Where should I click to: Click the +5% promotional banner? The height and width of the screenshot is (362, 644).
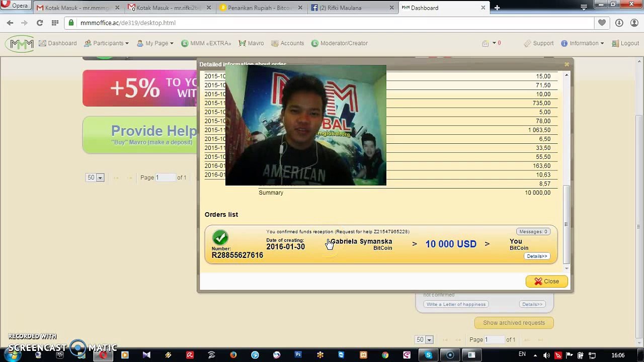click(140, 88)
